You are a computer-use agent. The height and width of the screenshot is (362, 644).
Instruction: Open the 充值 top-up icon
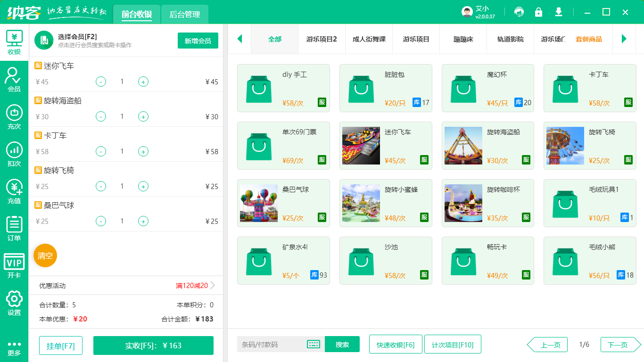[14, 189]
